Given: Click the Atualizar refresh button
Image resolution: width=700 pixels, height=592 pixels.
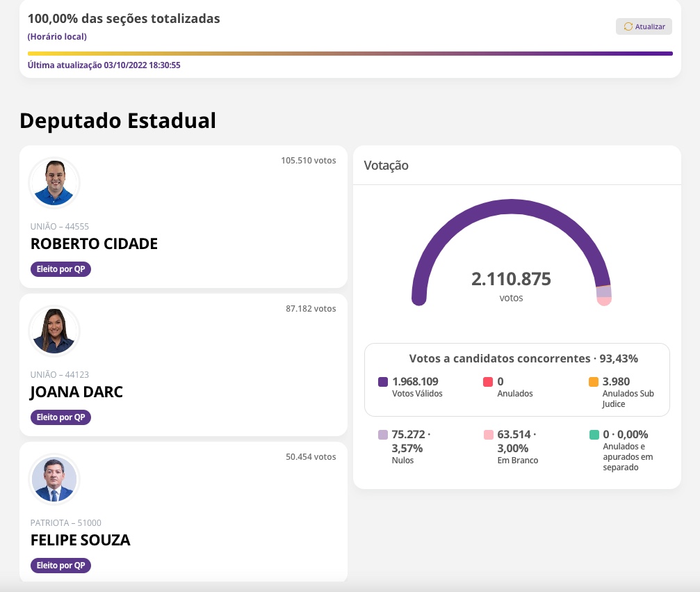Looking at the screenshot, I should 644,26.
